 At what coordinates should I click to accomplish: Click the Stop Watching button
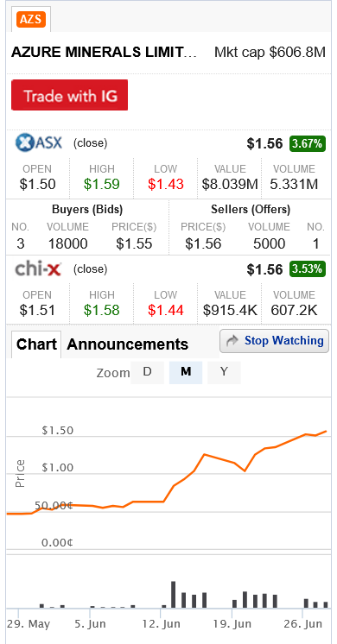[x=274, y=341]
